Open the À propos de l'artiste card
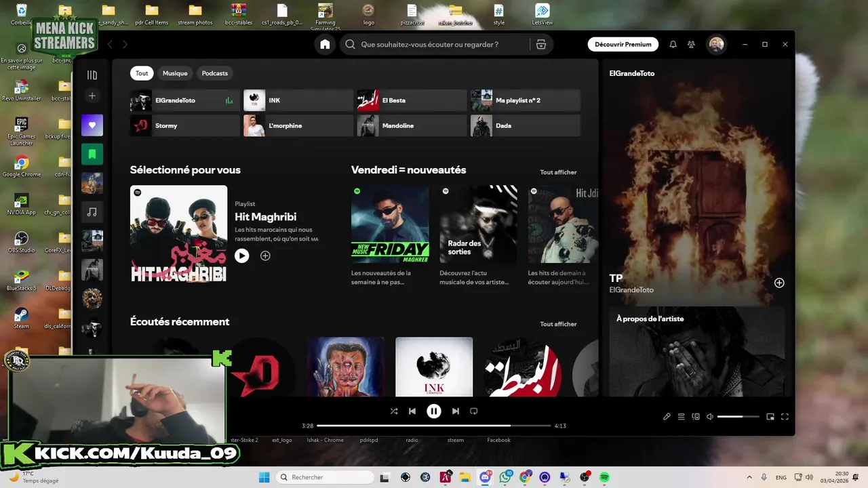The height and width of the screenshot is (488, 868). pos(697,351)
